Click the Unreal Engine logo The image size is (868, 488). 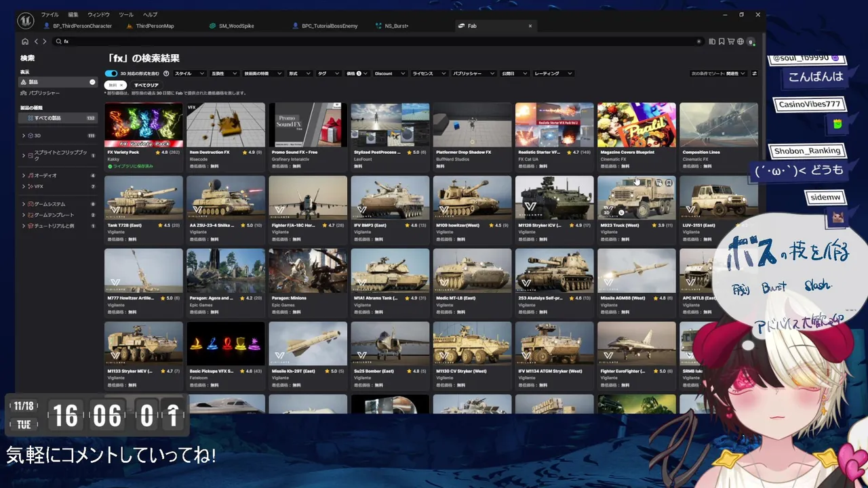tap(26, 20)
